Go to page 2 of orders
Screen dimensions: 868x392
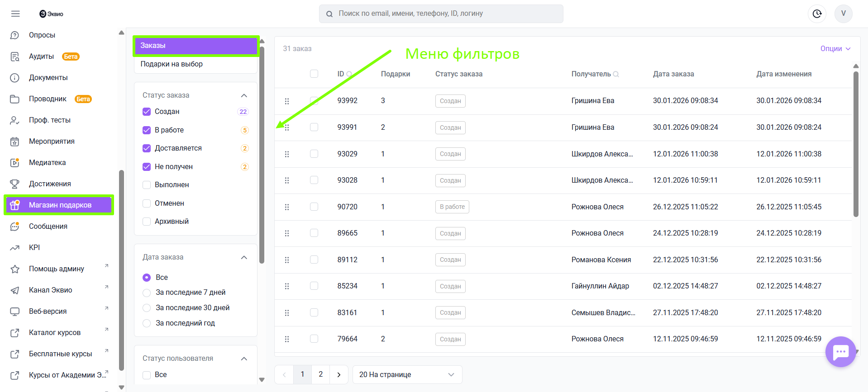[x=321, y=374]
